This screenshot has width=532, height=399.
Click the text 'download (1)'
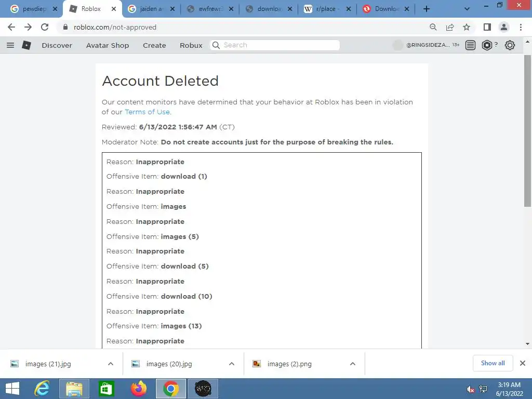pyautogui.click(x=184, y=177)
